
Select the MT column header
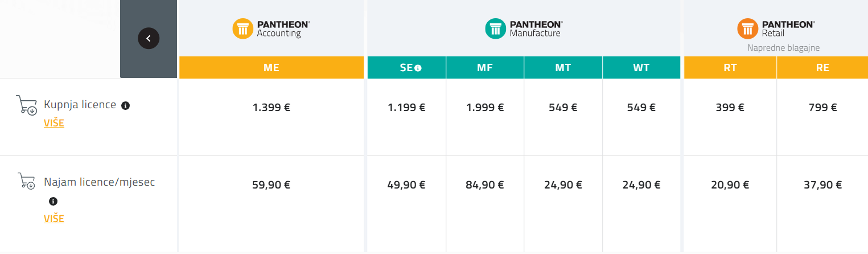(563, 68)
